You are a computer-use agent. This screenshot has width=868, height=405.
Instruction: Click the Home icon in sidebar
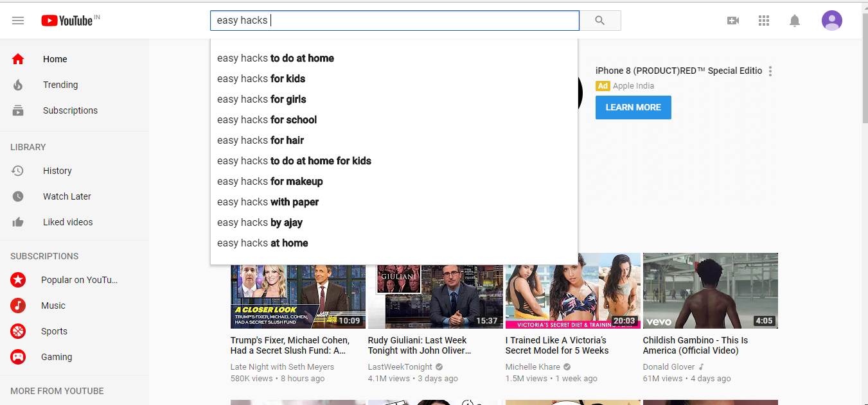click(18, 59)
